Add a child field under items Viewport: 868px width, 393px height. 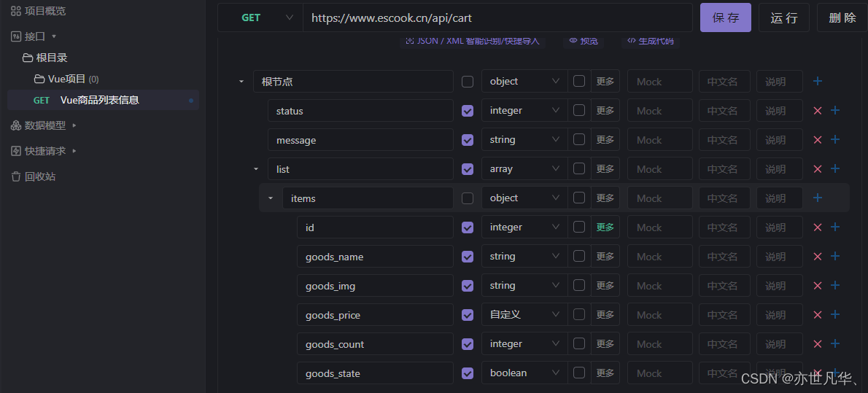point(818,198)
